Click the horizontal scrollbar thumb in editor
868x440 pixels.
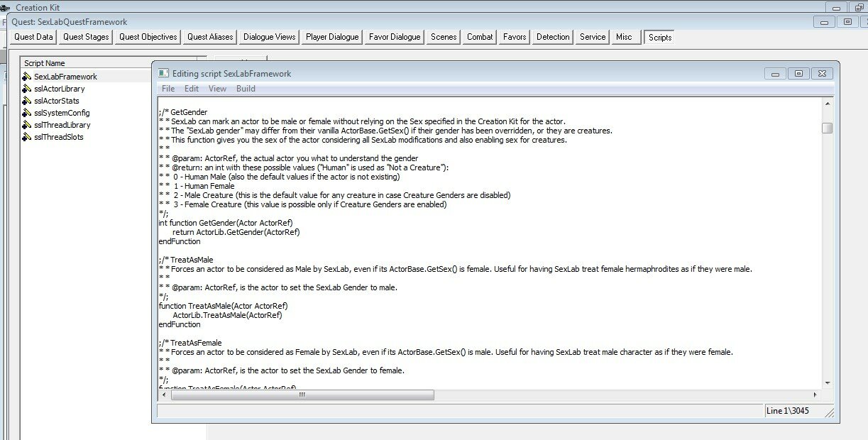tap(302, 395)
